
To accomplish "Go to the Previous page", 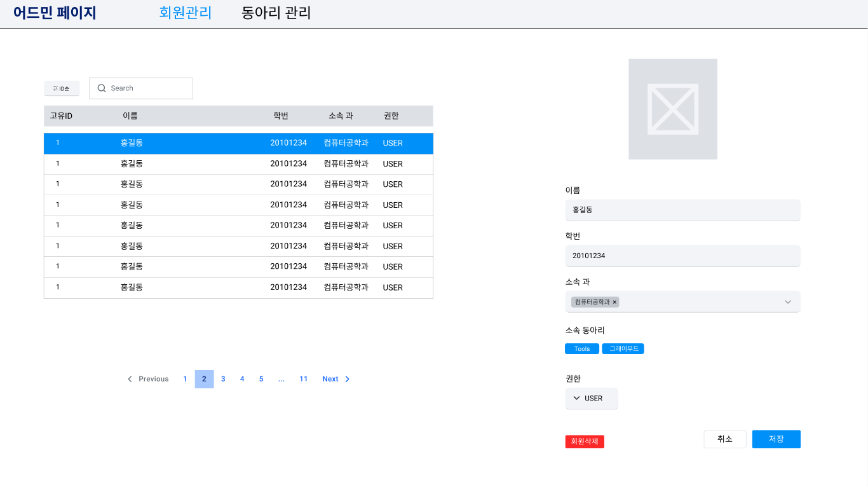I will [148, 379].
